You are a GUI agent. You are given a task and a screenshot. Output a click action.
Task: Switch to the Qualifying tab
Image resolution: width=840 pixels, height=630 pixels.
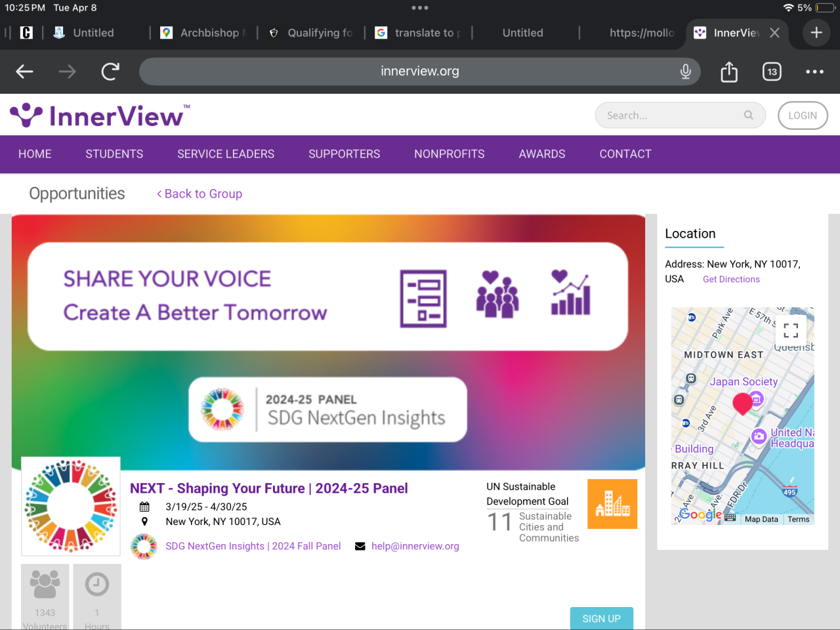click(311, 33)
